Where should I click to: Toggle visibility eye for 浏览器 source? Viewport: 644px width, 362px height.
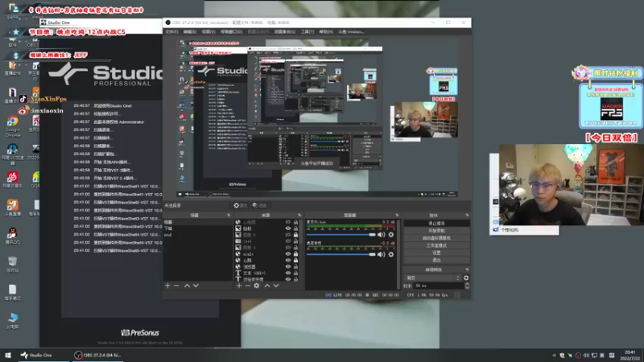click(x=288, y=267)
